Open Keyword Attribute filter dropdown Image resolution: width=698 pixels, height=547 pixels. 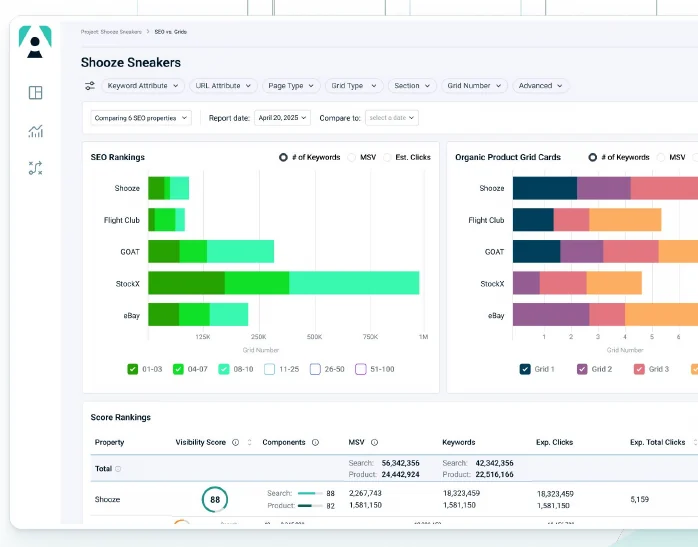tap(143, 85)
